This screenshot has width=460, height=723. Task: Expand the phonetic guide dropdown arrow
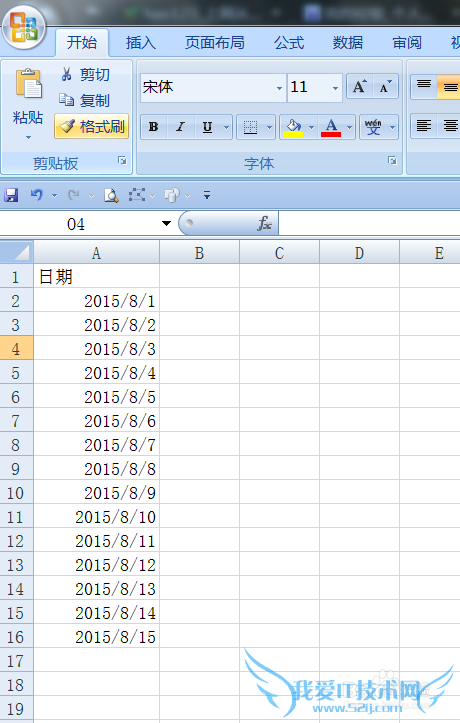point(392,127)
